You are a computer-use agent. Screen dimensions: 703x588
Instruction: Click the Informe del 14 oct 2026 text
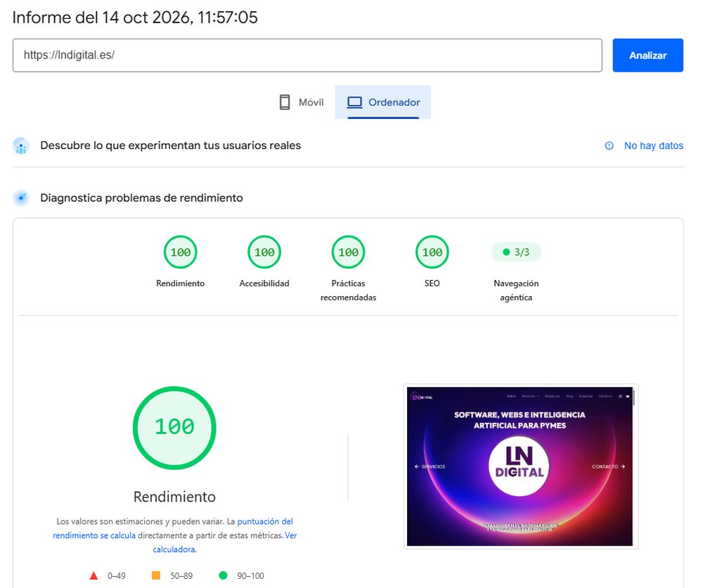point(135,18)
